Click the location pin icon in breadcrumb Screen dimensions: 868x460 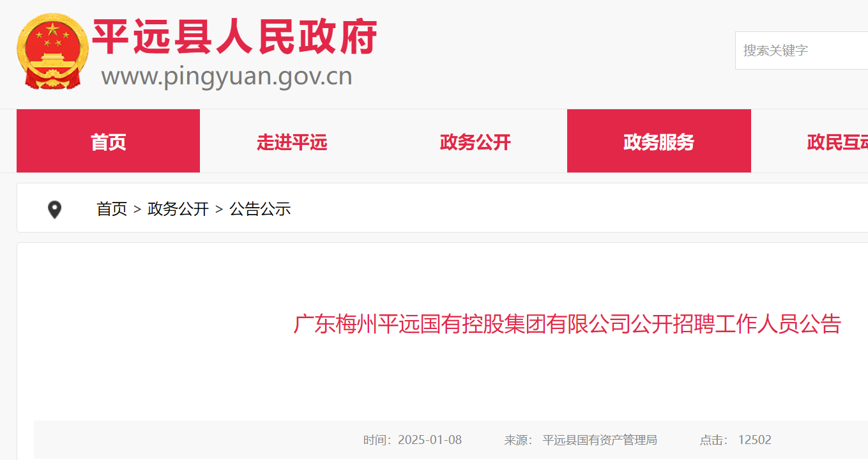tap(55, 210)
